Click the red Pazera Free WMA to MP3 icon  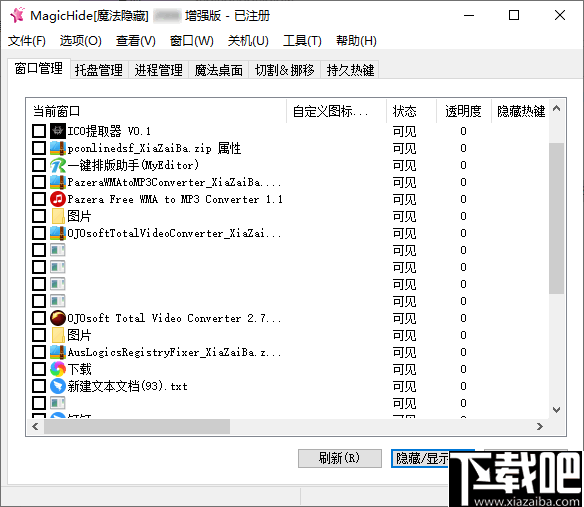[x=58, y=199]
